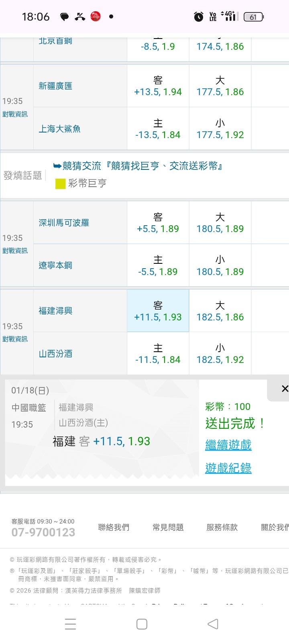
Task: Open 聯絡我們 in footer menu
Action: pyautogui.click(x=114, y=527)
